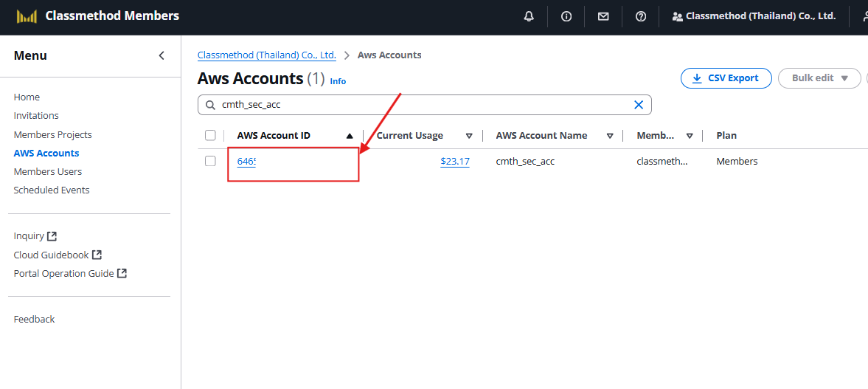
Task: Check the cmth_sec_acc row checkbox
Action: coord(210,161)
